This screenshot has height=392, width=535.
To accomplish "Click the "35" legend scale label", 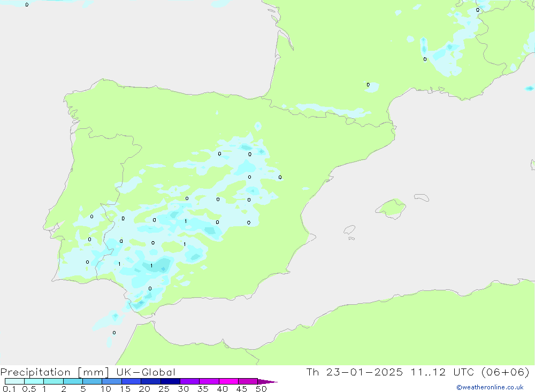I will [203, 389].
